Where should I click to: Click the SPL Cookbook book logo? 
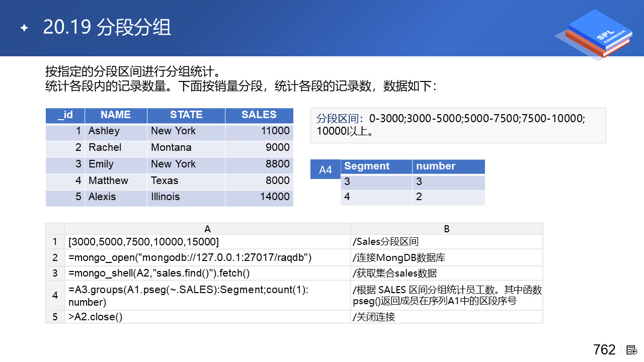point(594,35)
